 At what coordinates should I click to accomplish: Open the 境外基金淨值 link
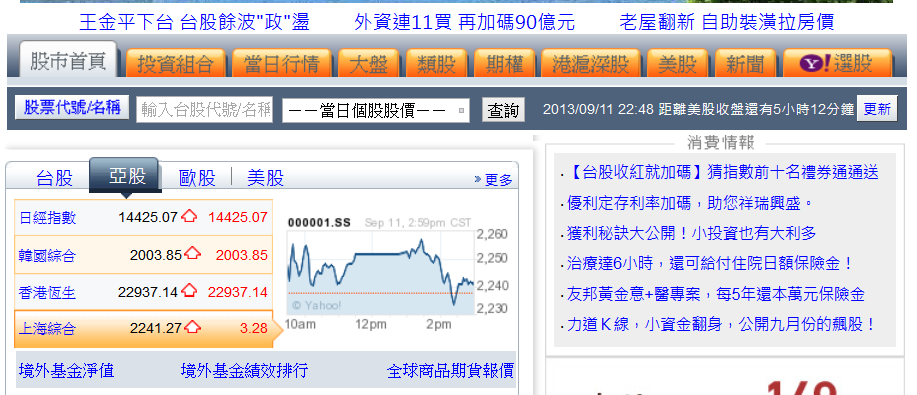[66, 370]
